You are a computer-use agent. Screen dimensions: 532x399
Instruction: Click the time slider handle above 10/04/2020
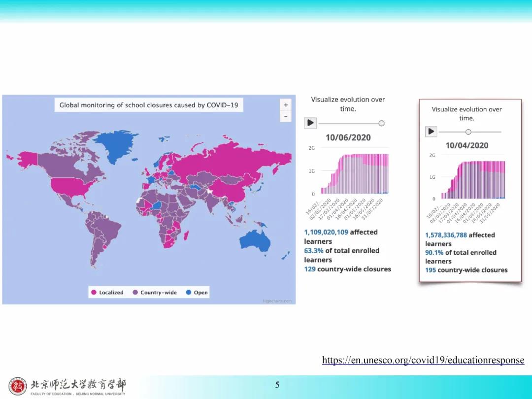pos(468,132)
